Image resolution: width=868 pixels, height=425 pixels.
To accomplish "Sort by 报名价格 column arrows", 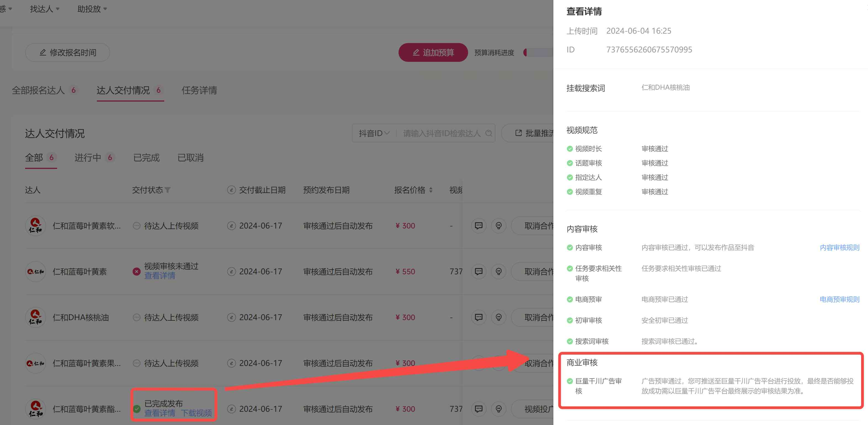I will pyautogui.click(x=431, y=190).
